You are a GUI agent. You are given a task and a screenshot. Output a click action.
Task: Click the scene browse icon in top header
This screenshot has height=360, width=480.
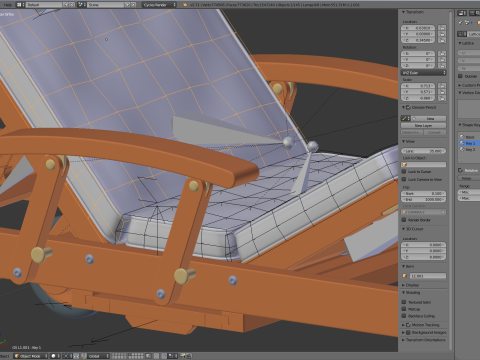(82, 5)
